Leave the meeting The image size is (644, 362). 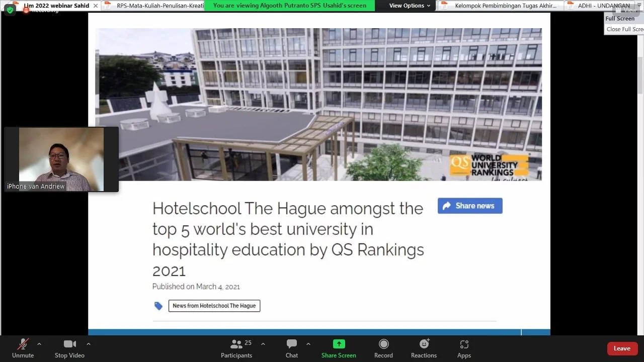click(622, 348)
